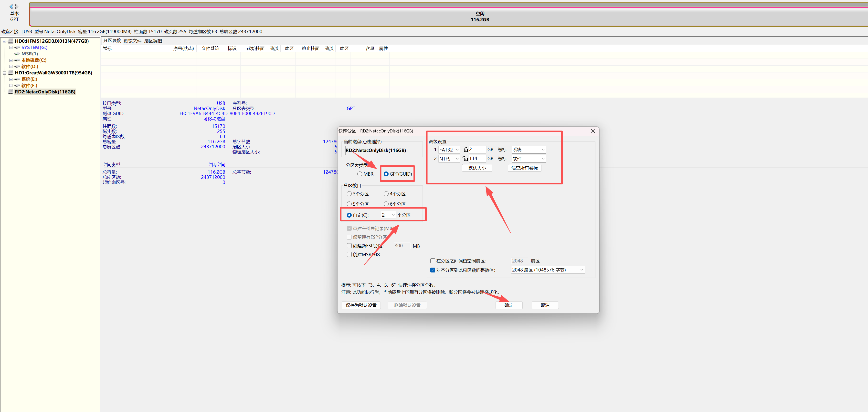
Task: Click the drive icon beside SYSTEM(G:)
Action: pyautogui.click(x=17, y=48)
